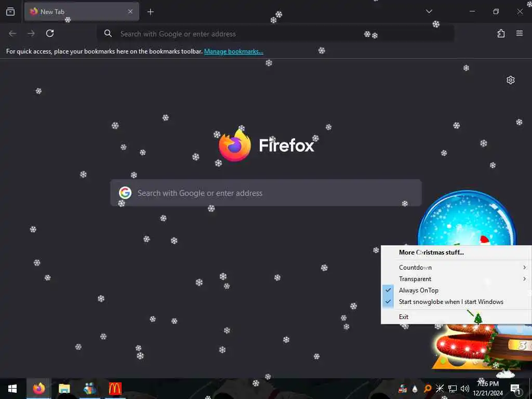Screen dimensions: 532x399
Task: Select the New Tab tab
Action: (82, 11)
